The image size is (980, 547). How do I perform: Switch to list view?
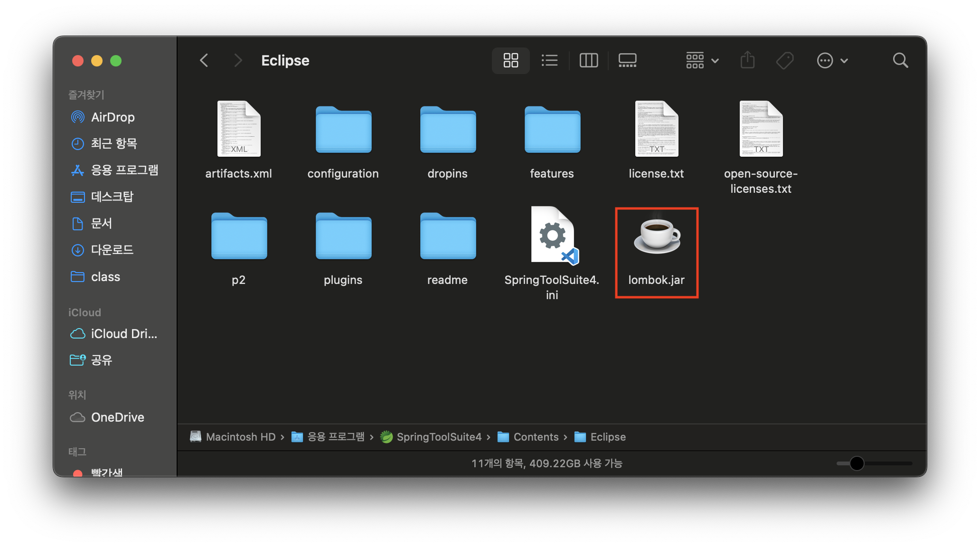tap(549, 60)
